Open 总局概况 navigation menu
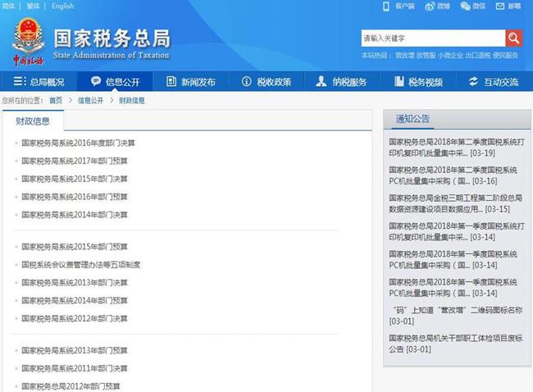This screenshot has width=533, height=392. pos(39,81)
